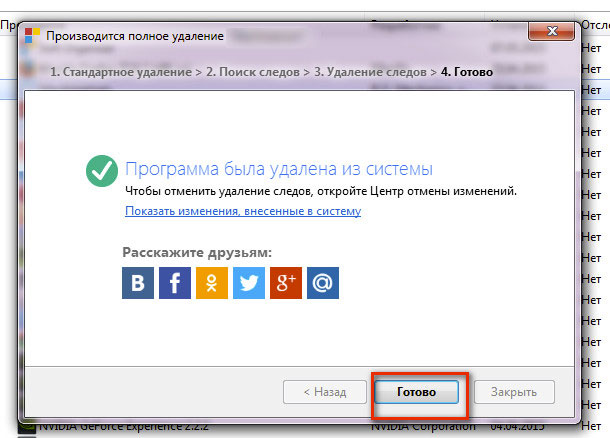
Task: Click the green success checkmark icon
Action: pos(102,170)
